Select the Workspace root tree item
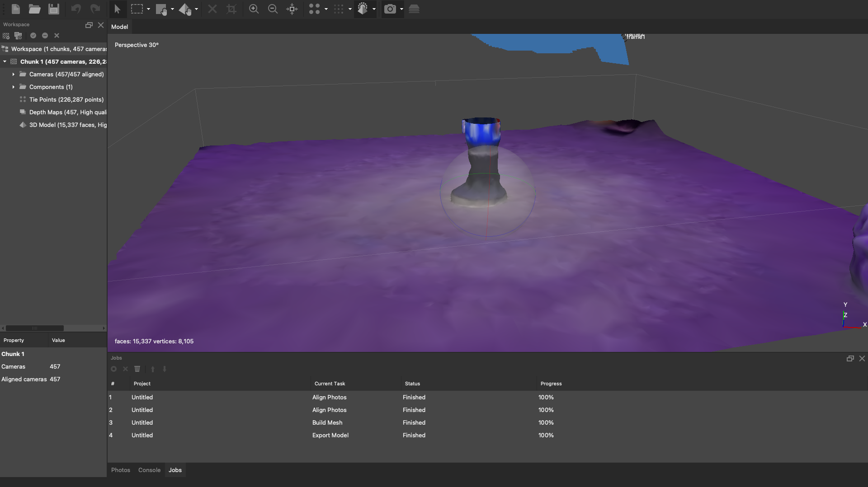868x487 pixels. pyautogui.click(x=59, y=49)
